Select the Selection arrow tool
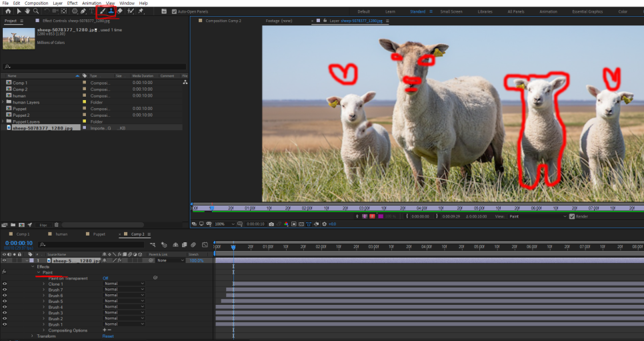The image size is (644, 341). [x=19, y=11]
